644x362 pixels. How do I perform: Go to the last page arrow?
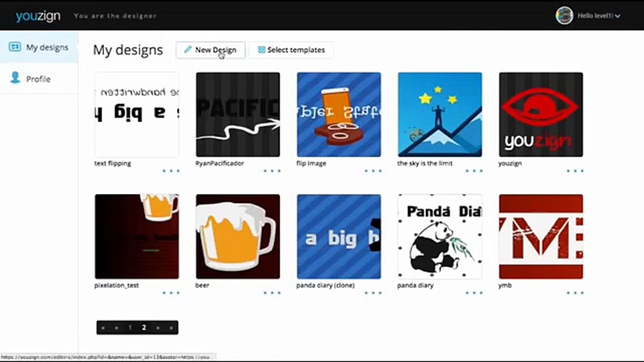[x=171, y=328]
